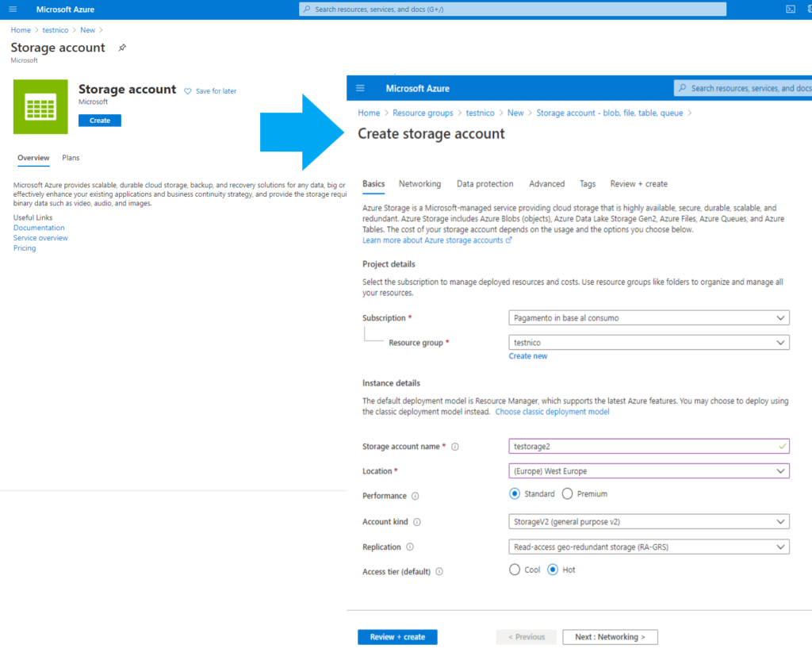The width and height of the screenshot is (812, 664).
Task: Click Create new under Resource group
Action: pos(527,356)
